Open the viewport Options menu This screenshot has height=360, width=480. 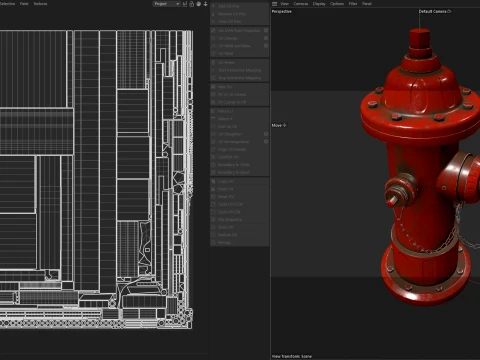click(x=337, y=4)
